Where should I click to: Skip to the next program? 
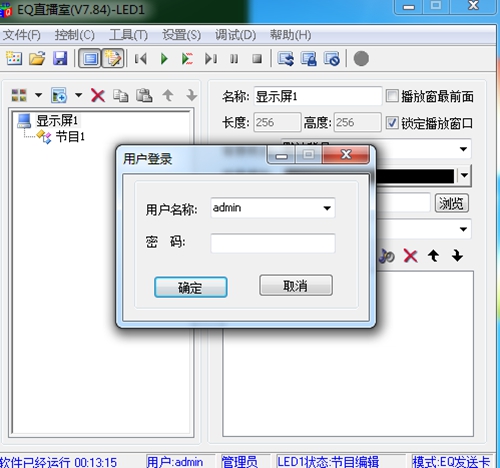tap(211, 59)
